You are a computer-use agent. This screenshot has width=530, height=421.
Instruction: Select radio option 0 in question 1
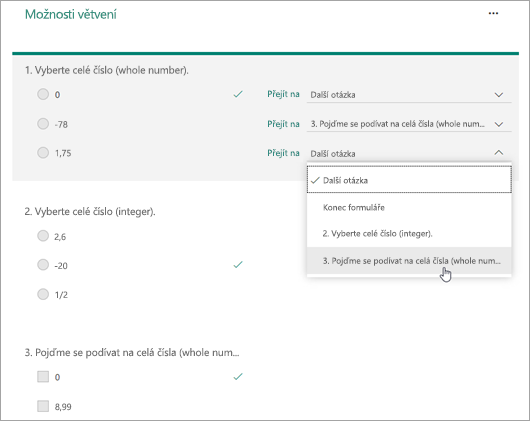[43, 94]
